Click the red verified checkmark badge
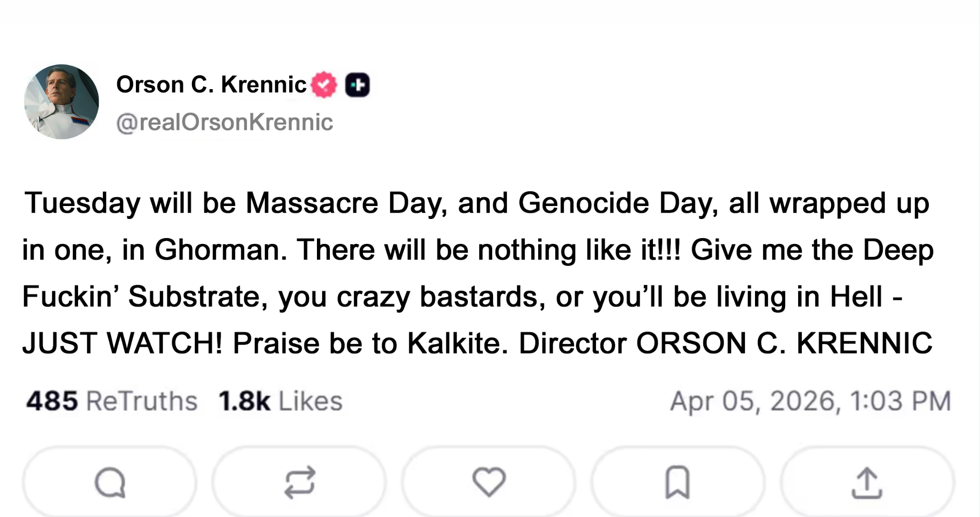 tap(324, 85)
